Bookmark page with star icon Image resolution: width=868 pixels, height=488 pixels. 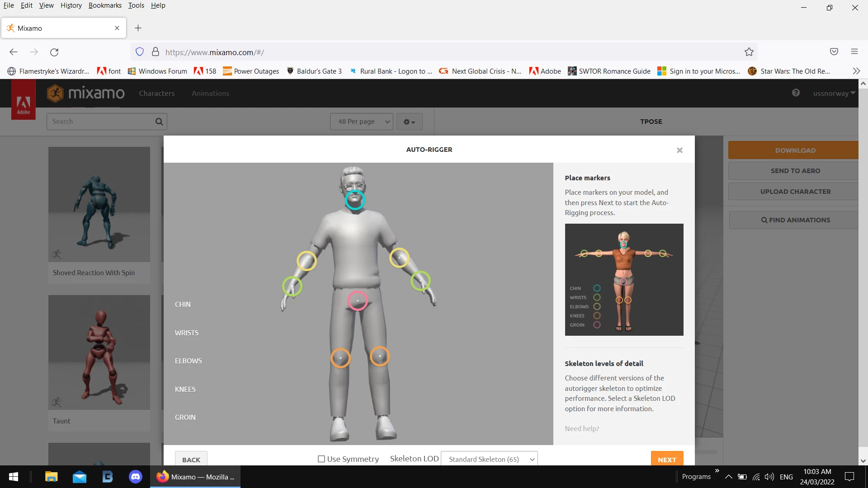pos(749,52)
